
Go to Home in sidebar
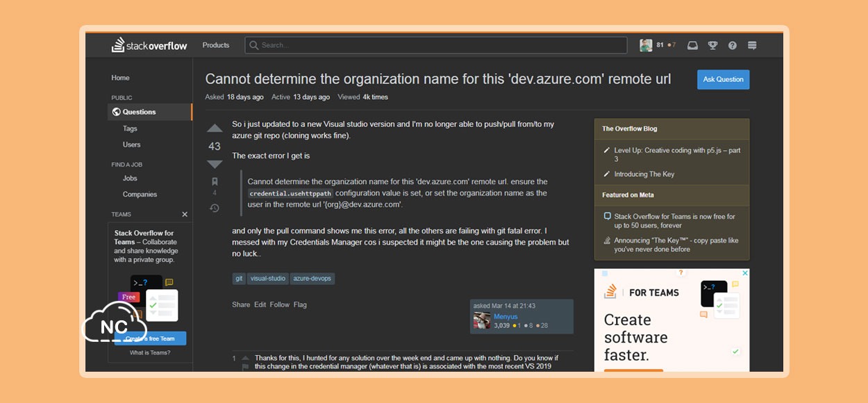point(120,78)
